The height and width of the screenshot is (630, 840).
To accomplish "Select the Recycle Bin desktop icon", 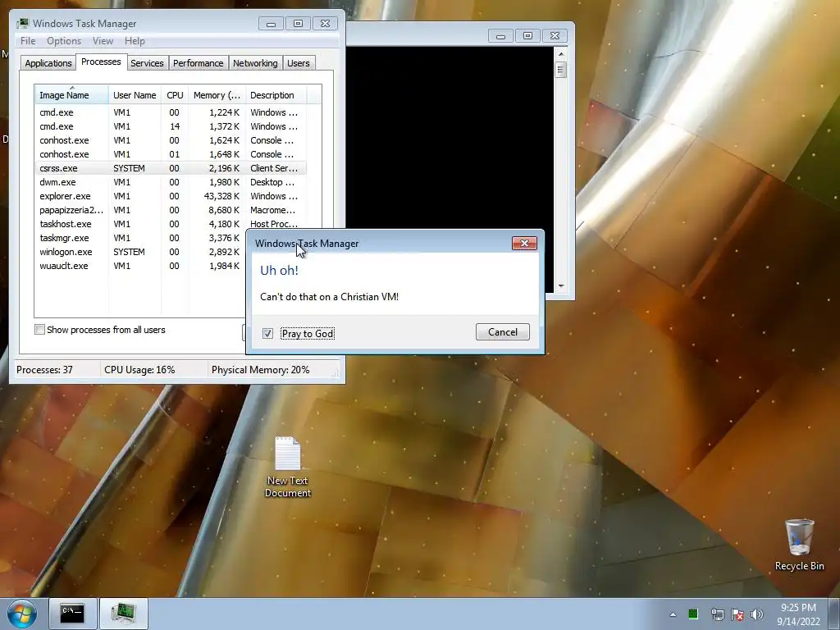I will click(799, 545).
